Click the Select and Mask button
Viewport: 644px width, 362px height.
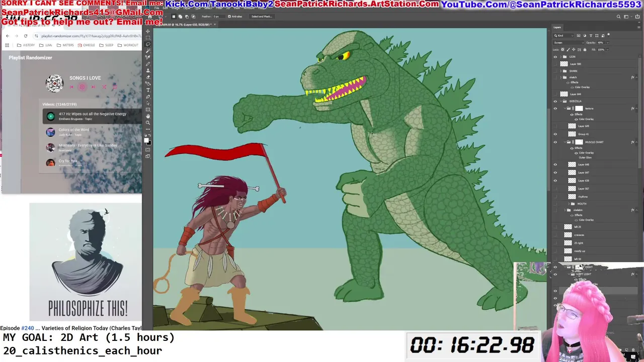[262, 17]
